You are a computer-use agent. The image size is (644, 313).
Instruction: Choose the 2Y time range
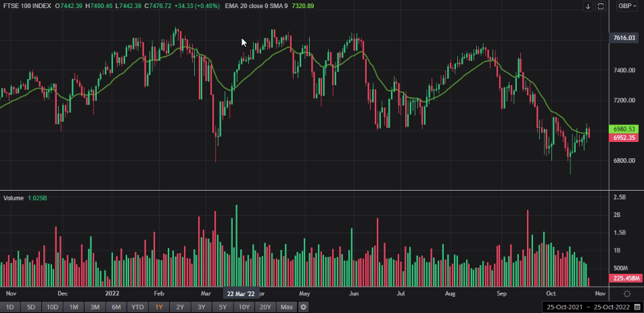pos(180,307)
